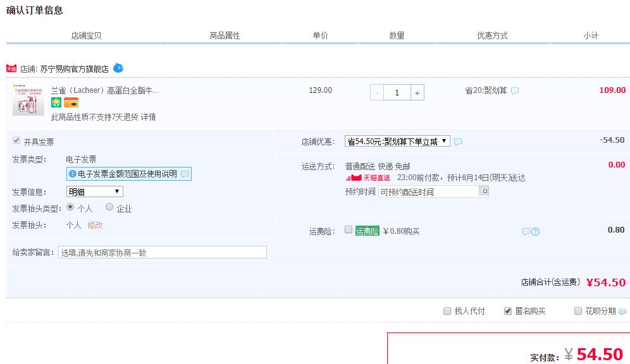Click the 优惠方式 column header
This screenshot has height=364, width=630.
pyautogui.click(x=492, y=36)
